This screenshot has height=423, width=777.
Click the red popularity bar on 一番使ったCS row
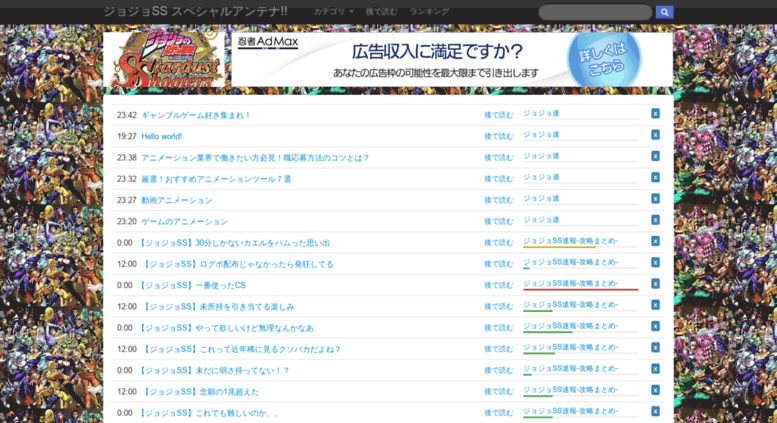pos(581,289)
